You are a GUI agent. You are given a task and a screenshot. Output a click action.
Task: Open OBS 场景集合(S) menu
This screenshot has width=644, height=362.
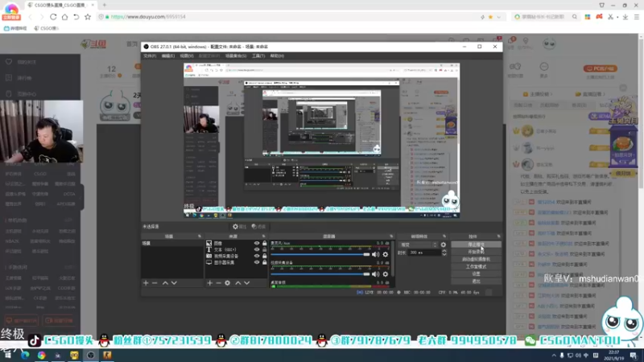(236, 56)
